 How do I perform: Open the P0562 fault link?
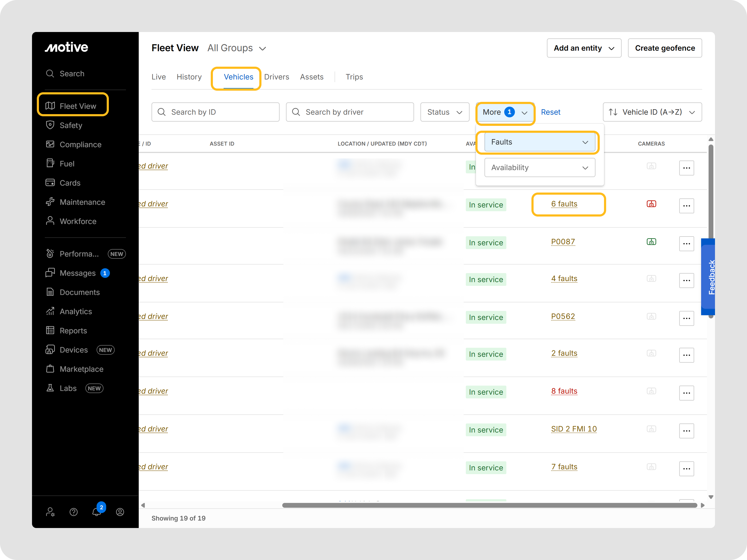coord(563,316)
